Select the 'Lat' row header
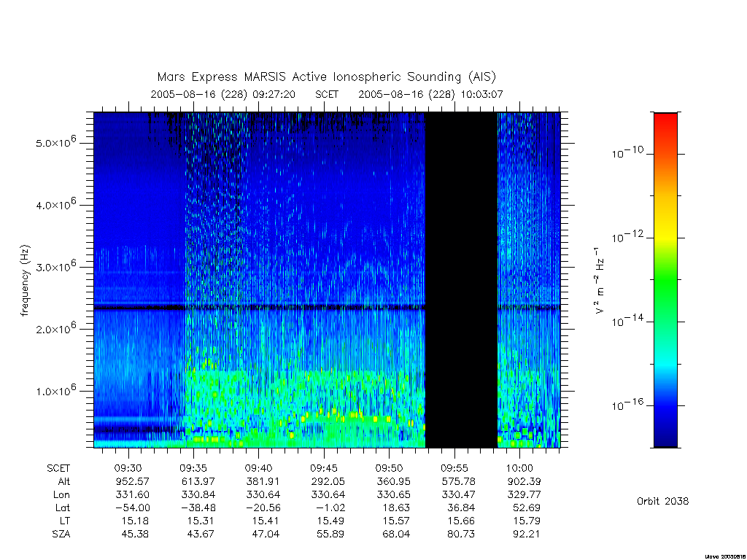 (x=63, y=507)
